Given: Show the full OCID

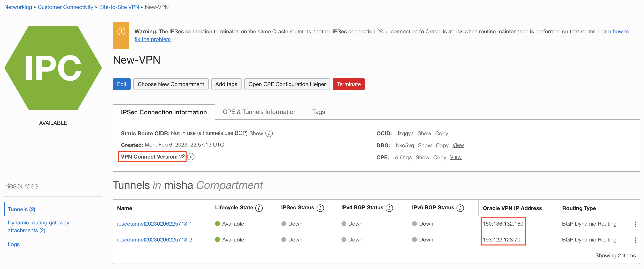Looking at the screenshot, I should pyautogui.click(x=424, y=133).
